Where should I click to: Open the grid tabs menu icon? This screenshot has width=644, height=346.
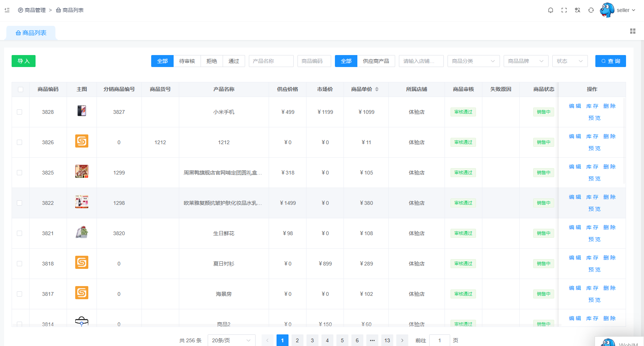click(632, 31)
